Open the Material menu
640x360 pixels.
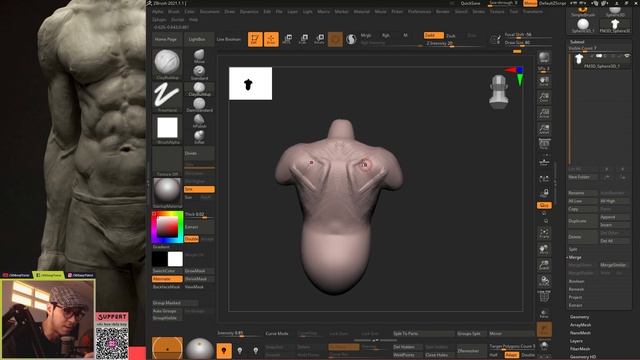[362, 12]
